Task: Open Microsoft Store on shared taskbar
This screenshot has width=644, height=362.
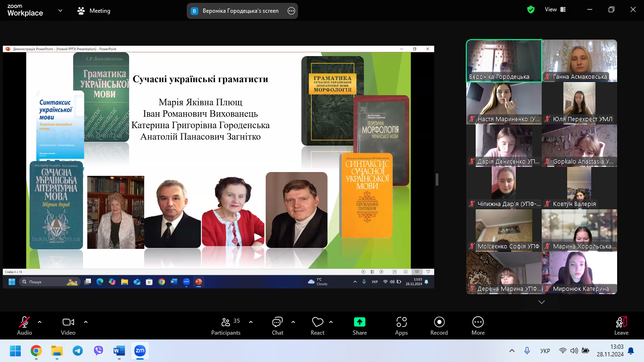Action: click(149, 282)
